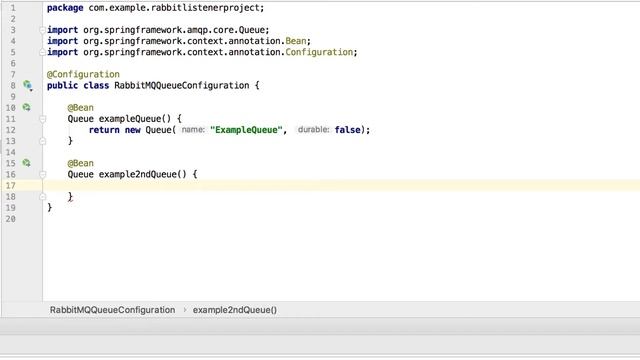Click fold end marker after the return statement block
The image size is (640, 360).
pos(42,141)
